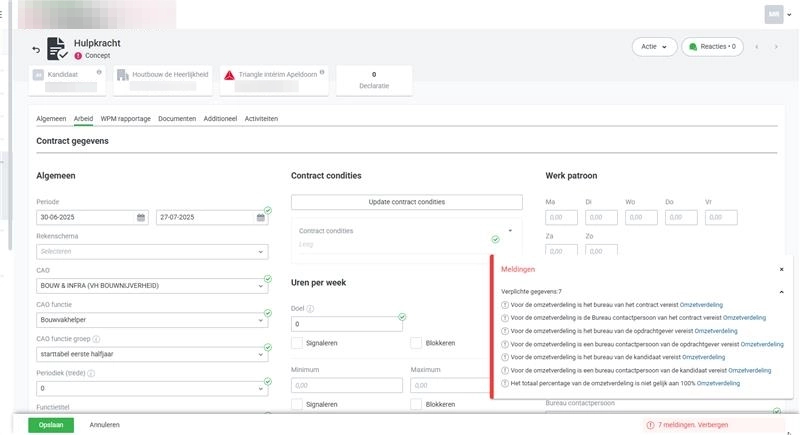Switch to the WPM rapportage tab
The width and height of the screenshot is (800, 435).
coord(125,118)
